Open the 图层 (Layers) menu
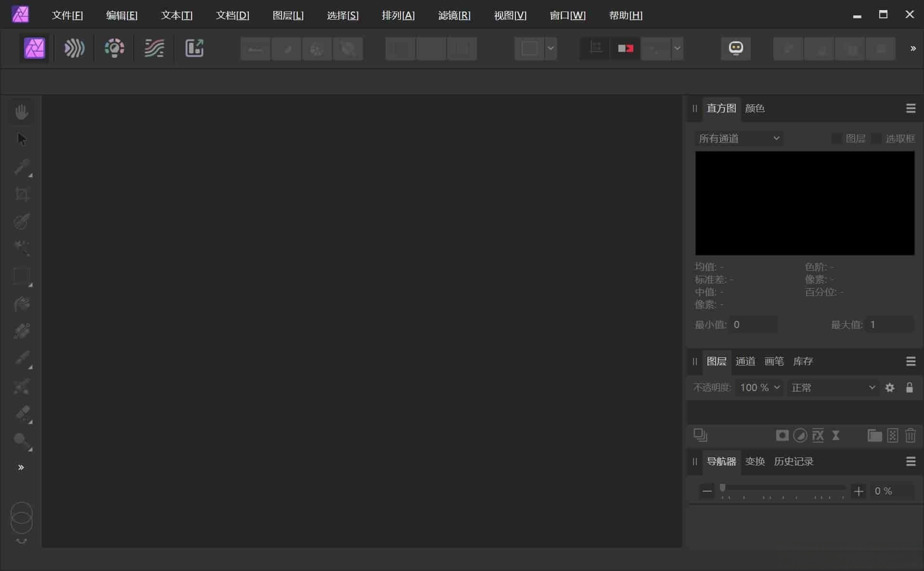This screenshot has height=571, width=924. point(286,14)
